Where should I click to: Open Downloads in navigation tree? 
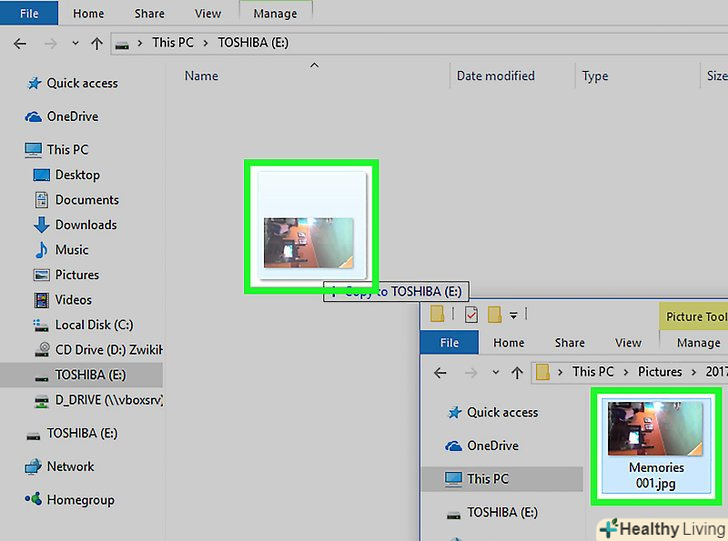[86, 225]
